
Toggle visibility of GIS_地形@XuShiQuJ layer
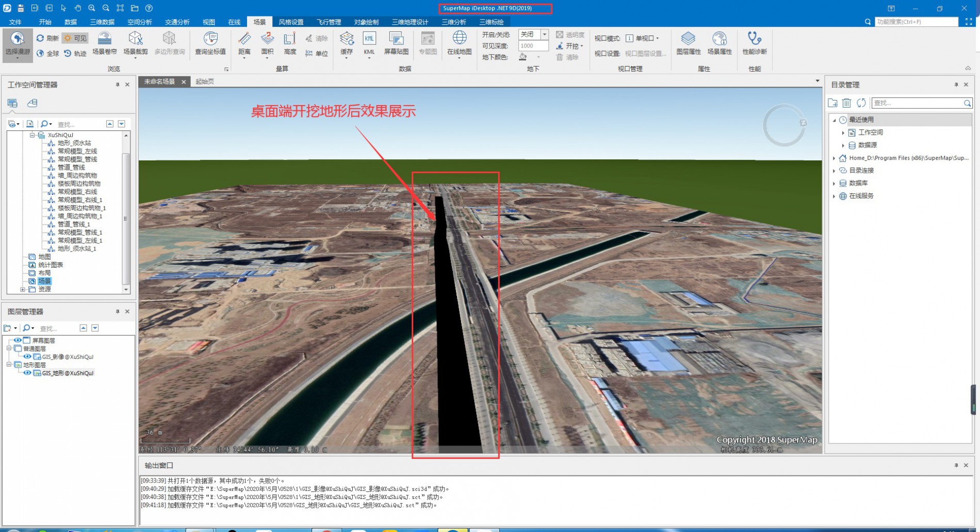[x=27, y=373]
